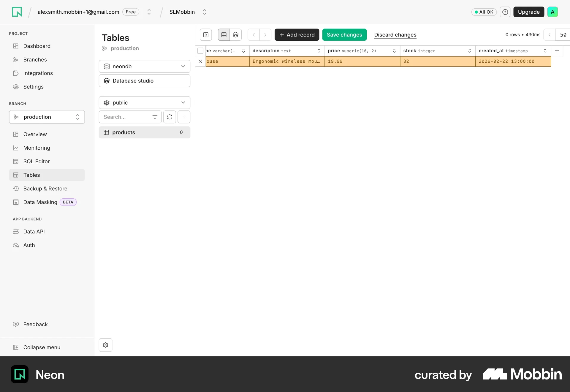Viewport: 570px width, 392px height.
Task: Open Integrations in the sidebar
Action: pyautogui.click(x=47, y=73)
